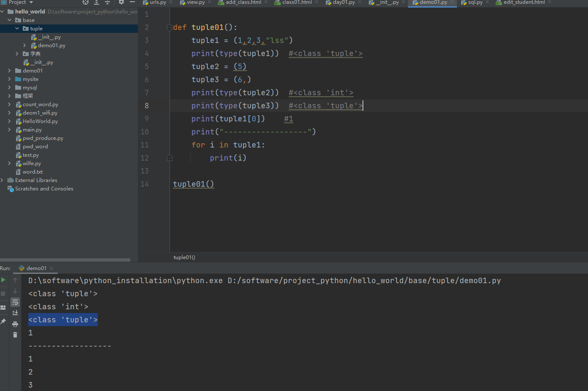588x391 pixels.
Task: Close the urls.py tab
Action: pyautogui.click(x=171, y=2)
